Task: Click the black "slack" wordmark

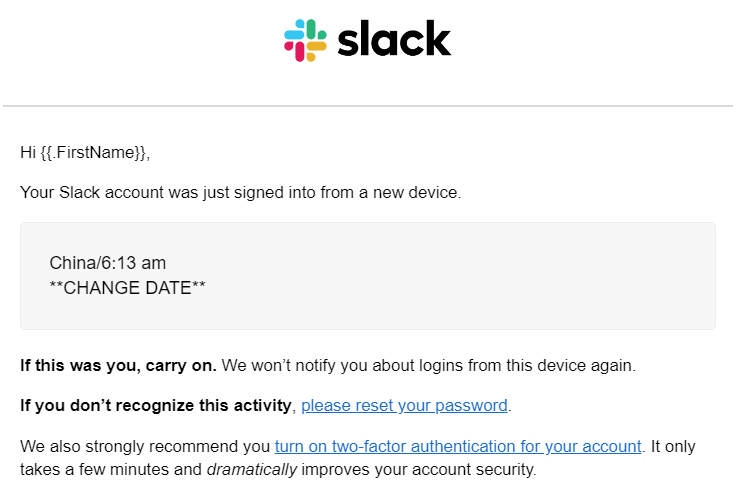Action: point(394,39)
